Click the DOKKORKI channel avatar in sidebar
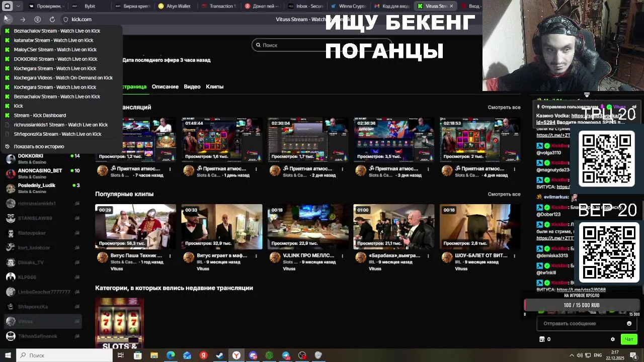This screenshot has height=362, width=644. [x=11, y=159]
